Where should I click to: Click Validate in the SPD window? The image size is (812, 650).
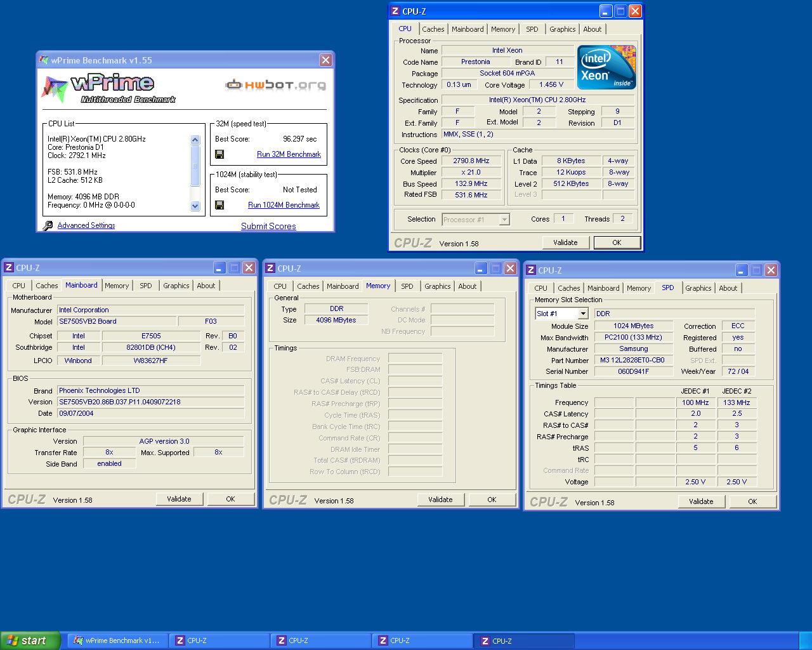click(701, 501)
